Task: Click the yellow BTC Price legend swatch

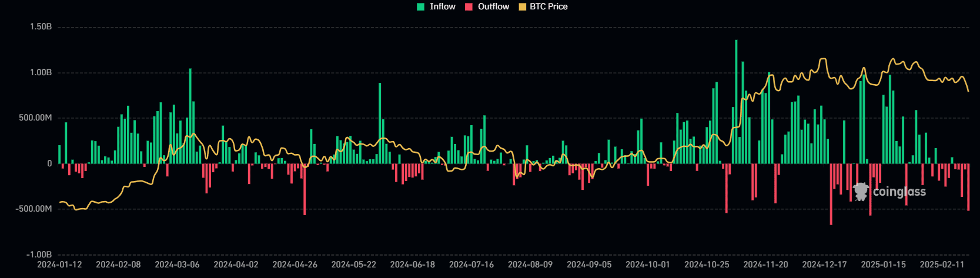Action: point(522,6)
